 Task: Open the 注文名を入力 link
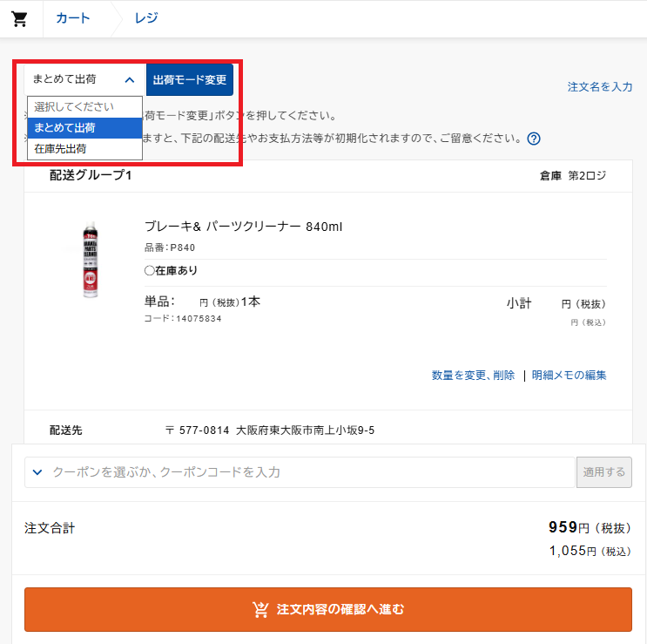600,86
